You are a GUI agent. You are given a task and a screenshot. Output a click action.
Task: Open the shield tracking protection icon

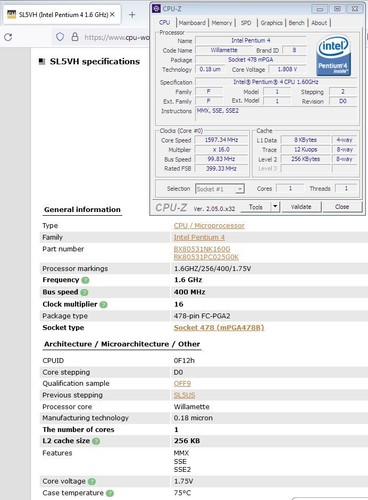click(60, 37)
